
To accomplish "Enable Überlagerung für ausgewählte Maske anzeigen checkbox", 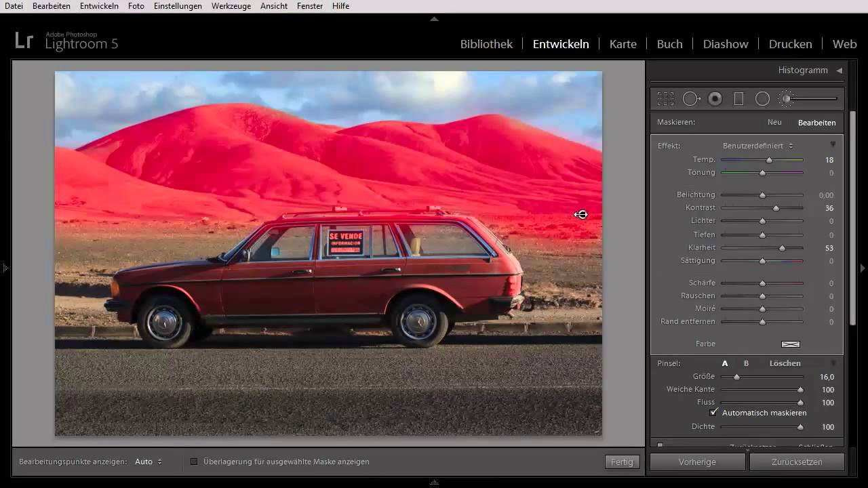I will point(194,462).
